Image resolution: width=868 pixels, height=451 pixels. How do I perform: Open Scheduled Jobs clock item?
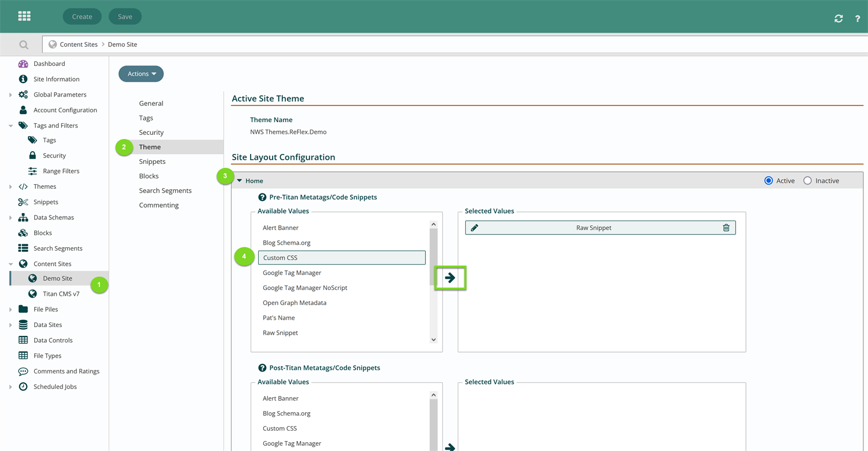tap(55, 387)
